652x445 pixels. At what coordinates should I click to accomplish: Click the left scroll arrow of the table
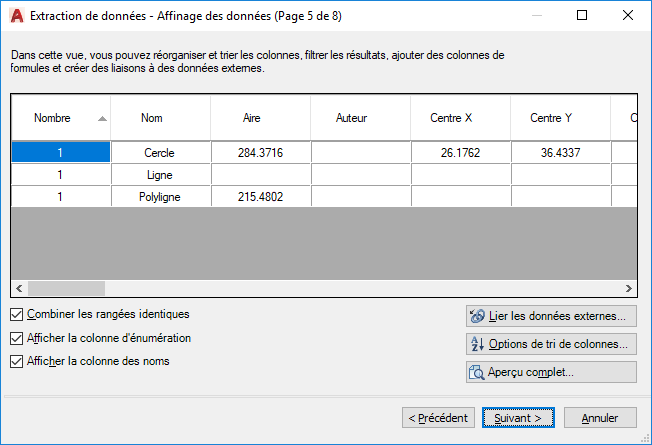(x=19, y=288)
